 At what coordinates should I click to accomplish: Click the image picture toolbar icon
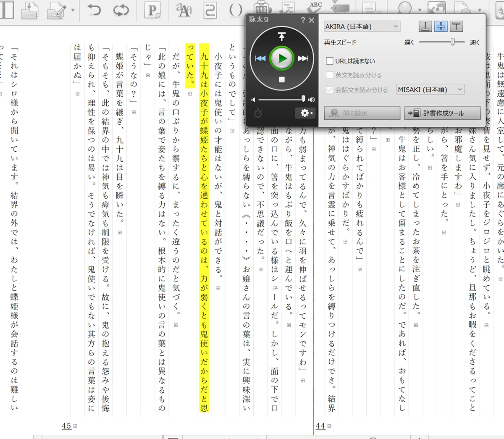click(x=437, y=8)
